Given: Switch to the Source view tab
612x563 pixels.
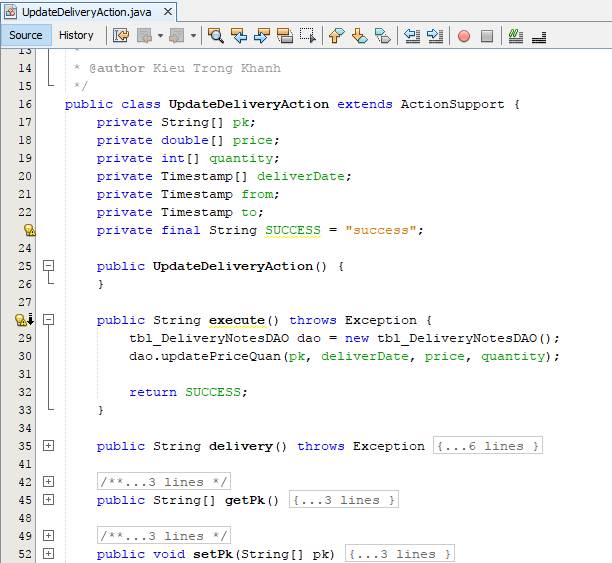Looking at the screenshot, I should coord(26,35).
